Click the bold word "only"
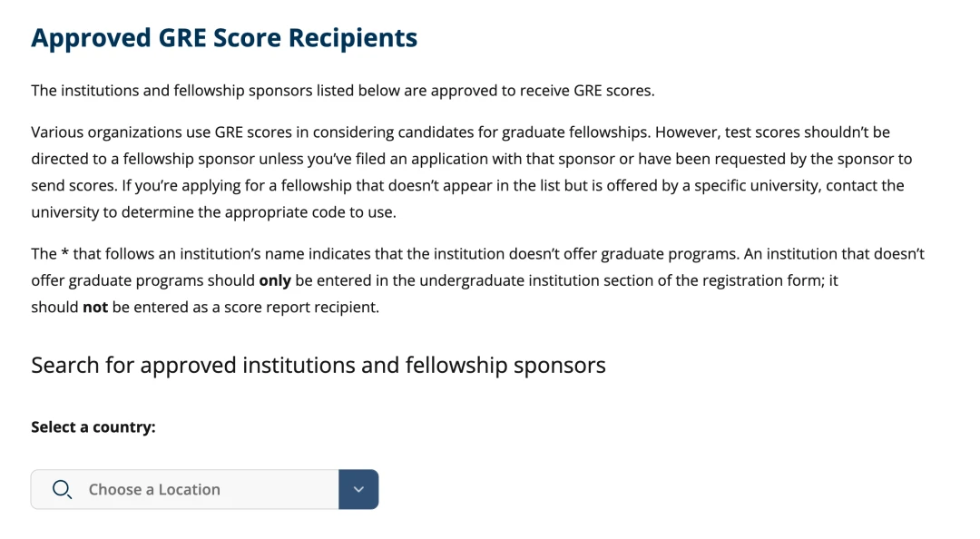The image size is (980, 539). [275, 280]
